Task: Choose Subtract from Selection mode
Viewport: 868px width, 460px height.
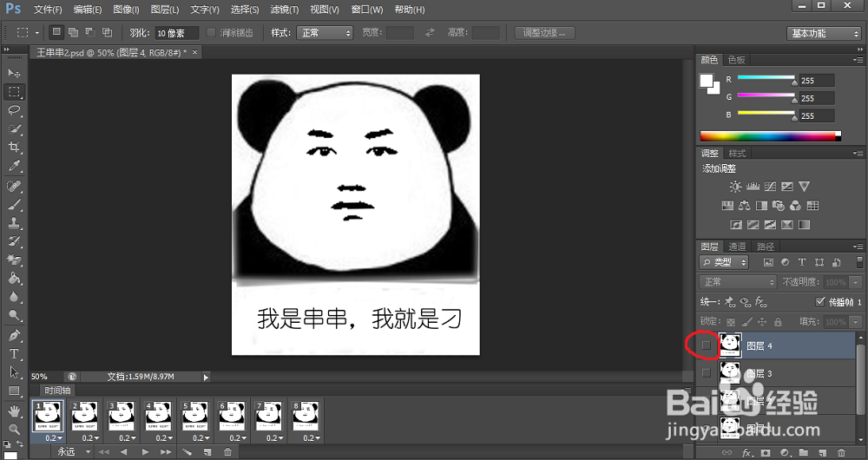Action: (x=89, y=32)
